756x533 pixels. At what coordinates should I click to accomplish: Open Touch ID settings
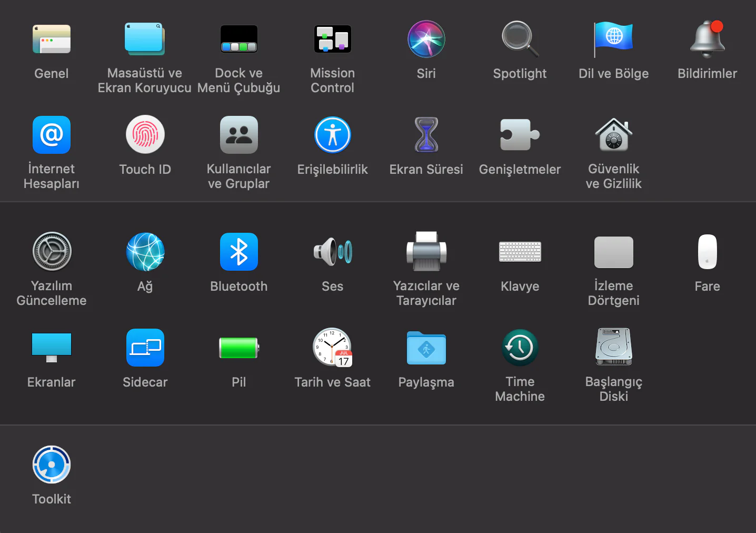pyautogui.click(x=145, y=135)
